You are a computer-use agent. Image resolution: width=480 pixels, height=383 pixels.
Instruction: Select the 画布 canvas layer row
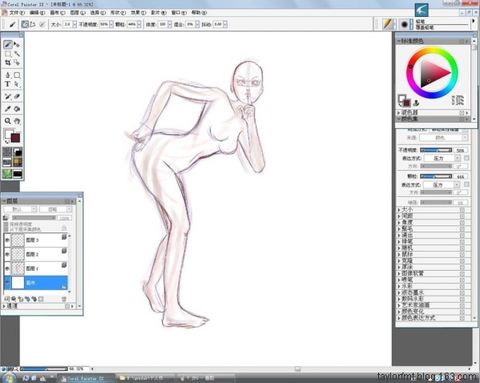[36, 283]
